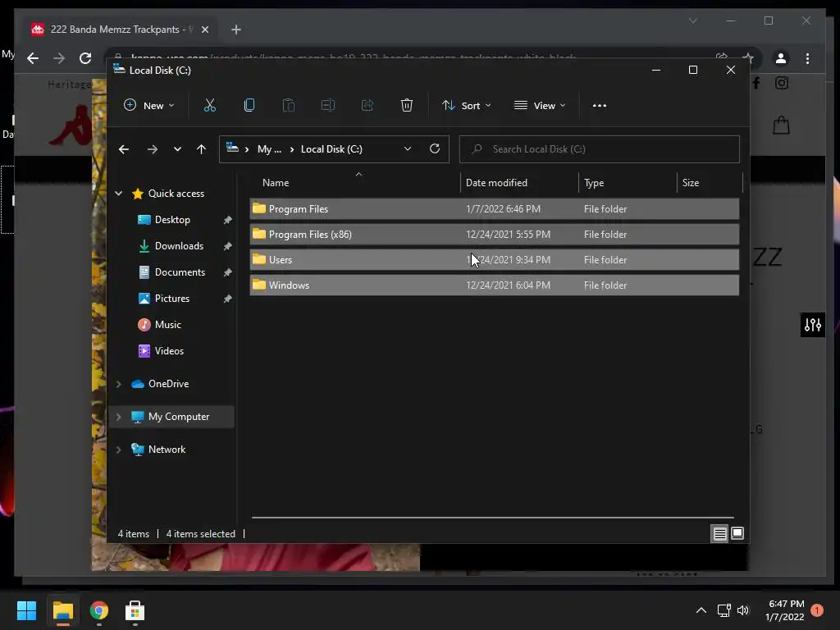Copy the selected items in Explorer toolbar
The width and height of the screenshot is (840, 630).
pos(249,106)
